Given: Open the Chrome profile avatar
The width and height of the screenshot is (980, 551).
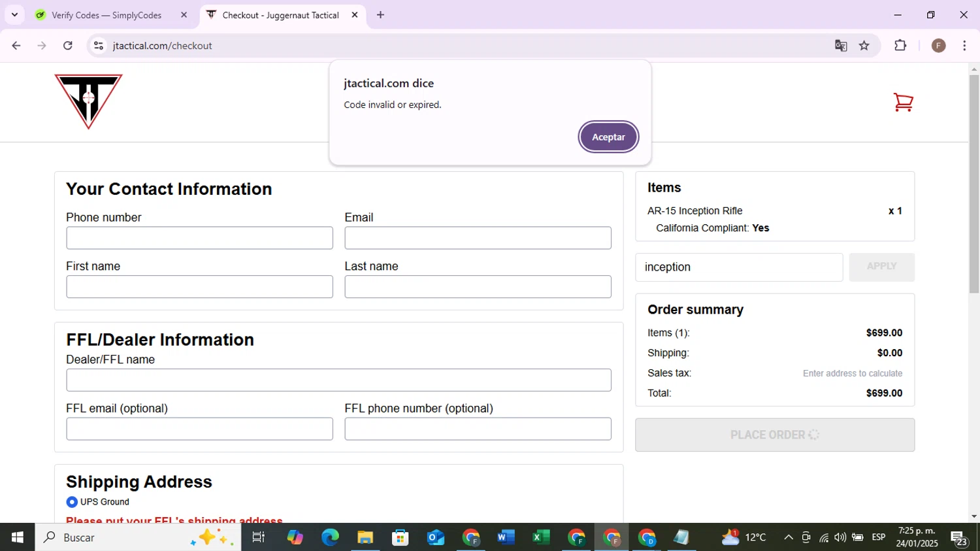Looking at the screenshot, I should (x=939, y=46).
